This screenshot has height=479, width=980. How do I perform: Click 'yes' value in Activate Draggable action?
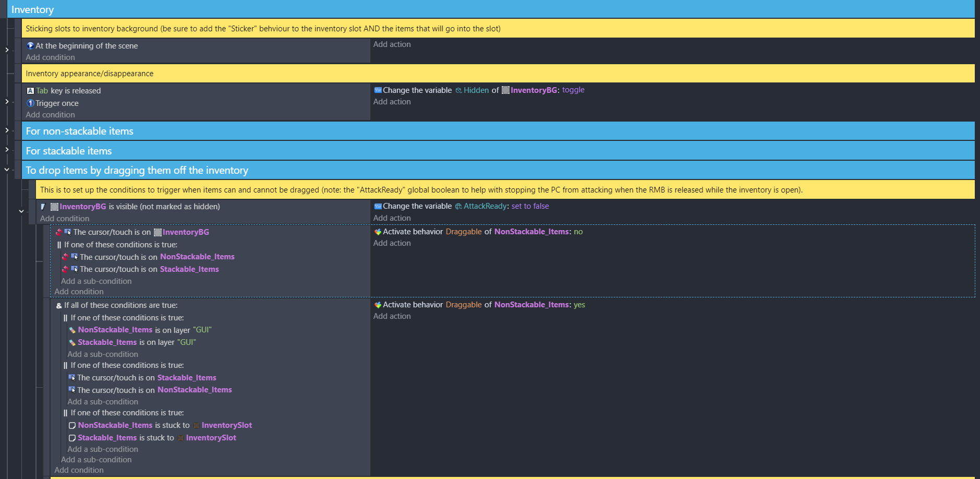pos(579,305)
